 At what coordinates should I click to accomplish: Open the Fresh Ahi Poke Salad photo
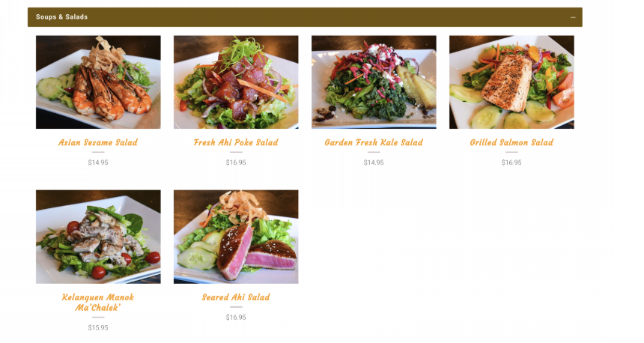[236, 82]
